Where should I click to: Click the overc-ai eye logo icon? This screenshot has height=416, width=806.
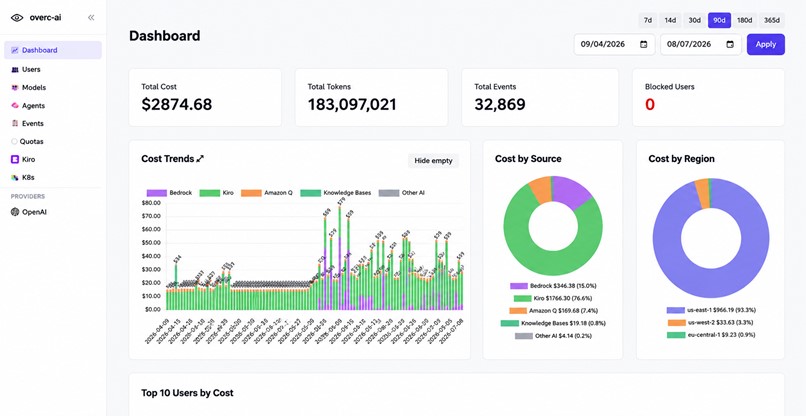17,17
